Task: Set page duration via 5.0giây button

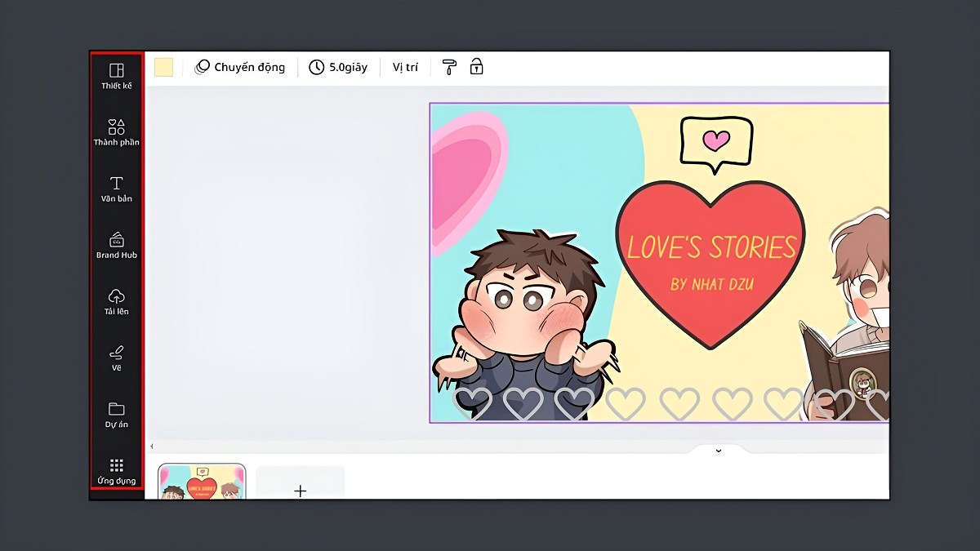Action: click(x=338, y=67)
